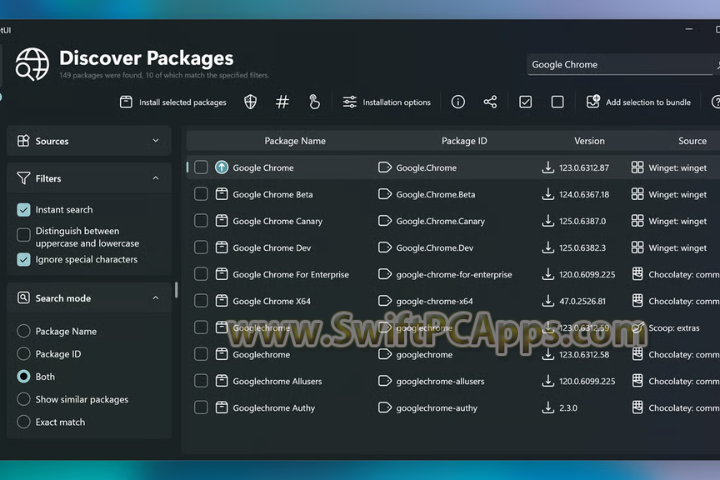The height and width of the screenshot is (480, 720).
Task: Sort by the Package Name column header
Action: coord(295,141)
